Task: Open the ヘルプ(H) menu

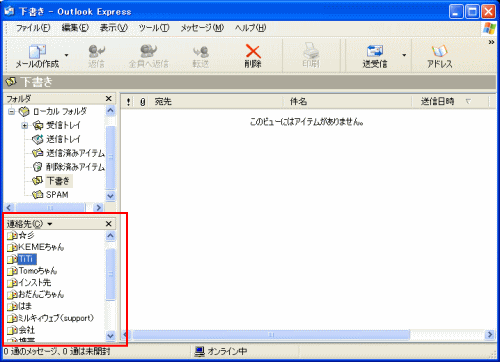Action: [x=250, y=28]
